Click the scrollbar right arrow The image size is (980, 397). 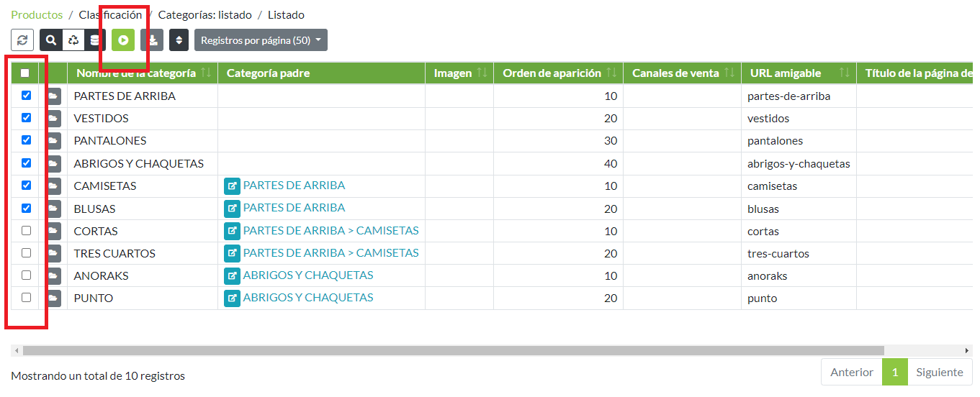[x=967, y=350]
